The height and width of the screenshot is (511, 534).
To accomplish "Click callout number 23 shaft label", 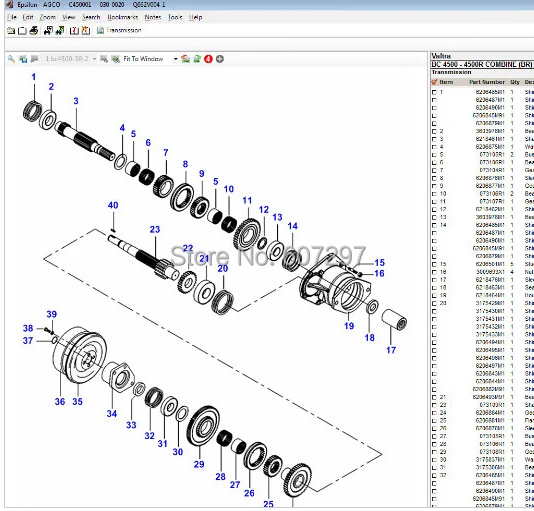I will tap(155, 229).
